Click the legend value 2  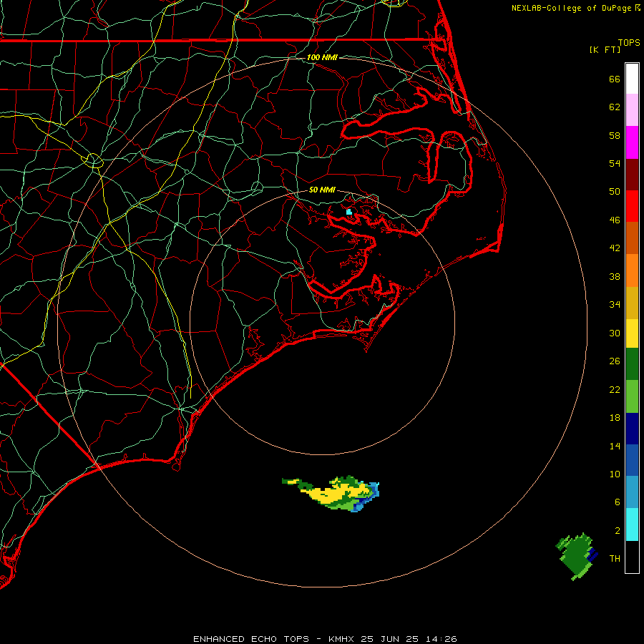pos(618,531)
